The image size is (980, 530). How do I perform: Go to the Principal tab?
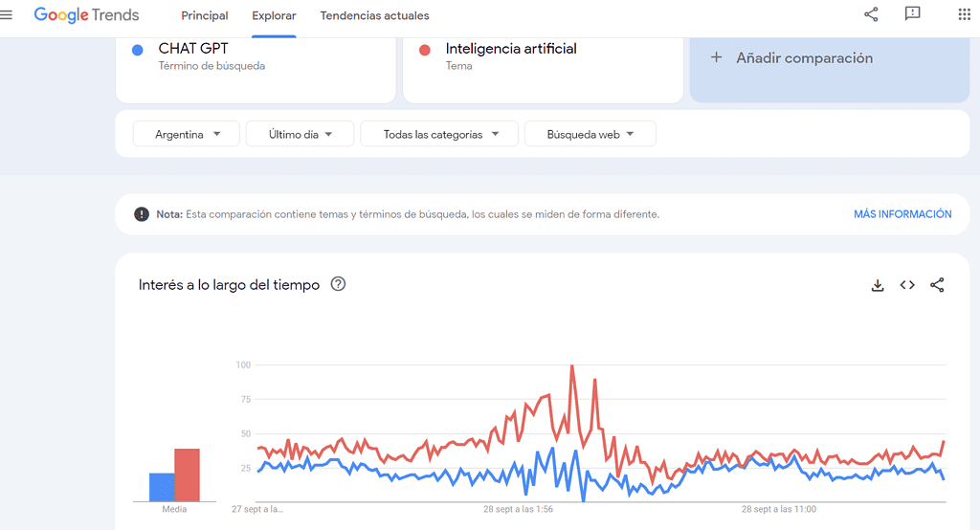pyautogui.click(x=205, y=15)
